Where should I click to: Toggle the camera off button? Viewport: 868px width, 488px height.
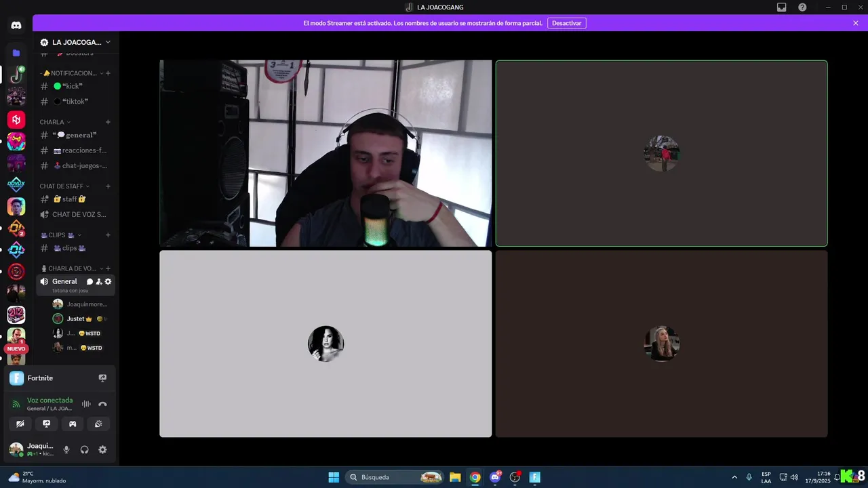(x=20, y=424)
